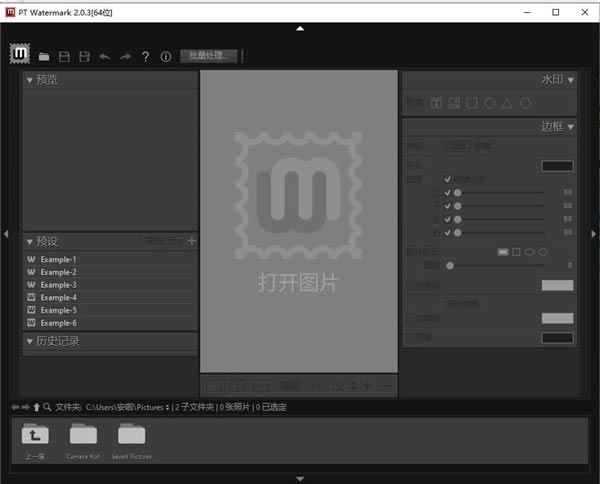
Task: Go up one folder with the up arrow
Action: click(36, 407)
